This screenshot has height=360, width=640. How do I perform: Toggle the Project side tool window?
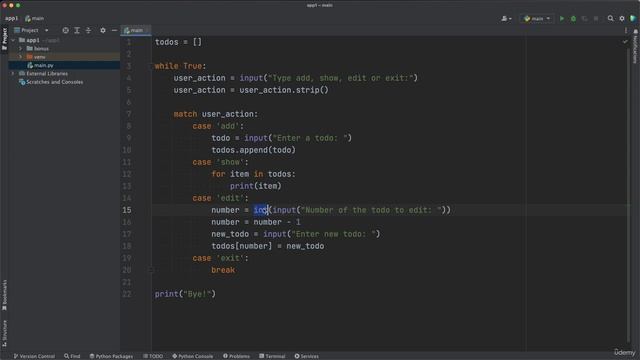(x=4, y=38)
